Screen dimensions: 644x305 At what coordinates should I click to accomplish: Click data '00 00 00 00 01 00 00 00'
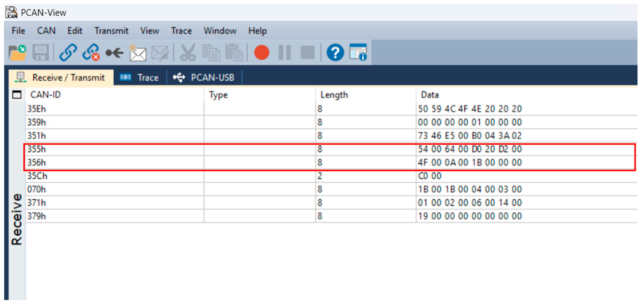pos(470,122)
